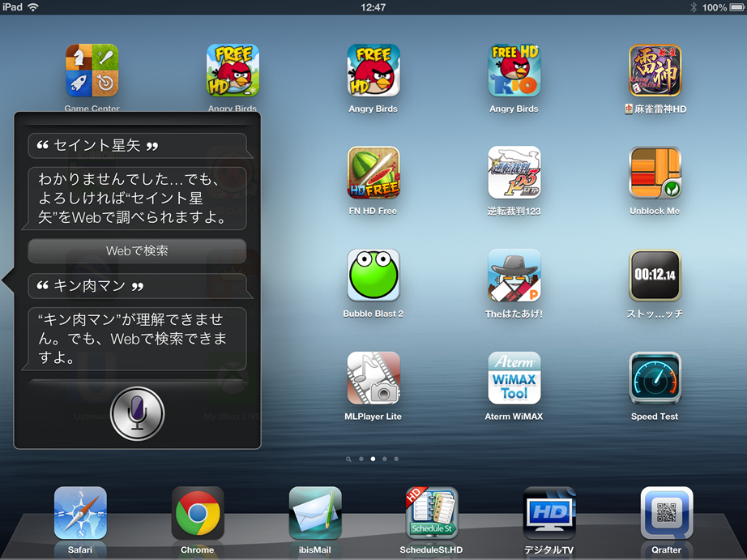This screenshot has height=560, width=747.
Task: Open the stopwatch app showing 00:12.14
Action: click(x=655, y=276)
